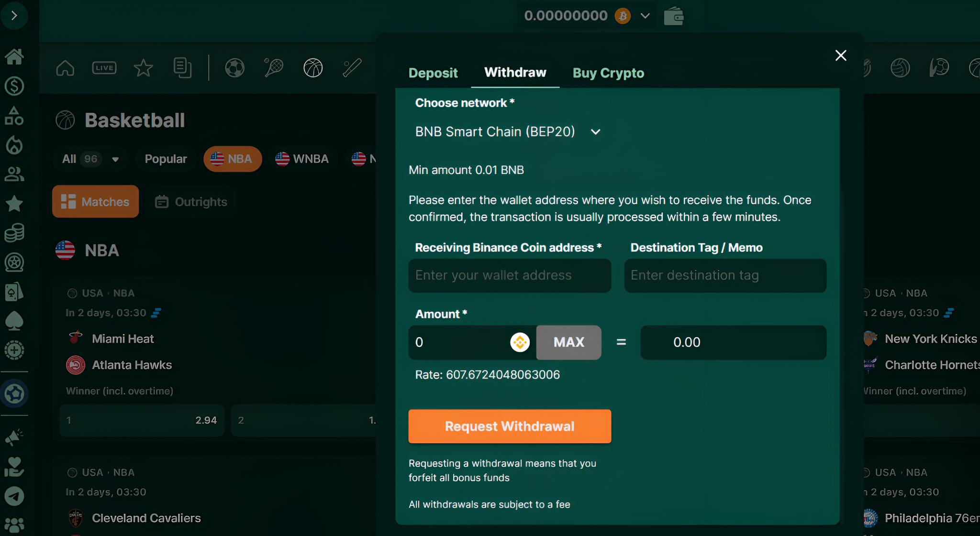
Task: Select the Soccer sport icon
Action: point(234,68)
